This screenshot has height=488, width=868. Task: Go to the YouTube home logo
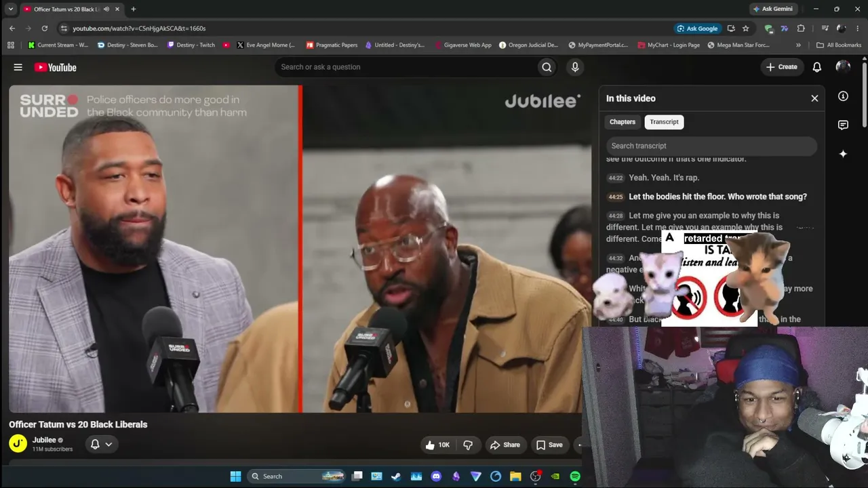coord(56,67)
